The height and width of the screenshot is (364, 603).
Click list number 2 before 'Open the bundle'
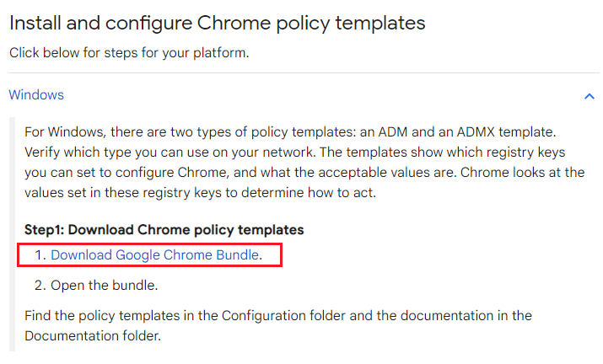click(40, 286)
